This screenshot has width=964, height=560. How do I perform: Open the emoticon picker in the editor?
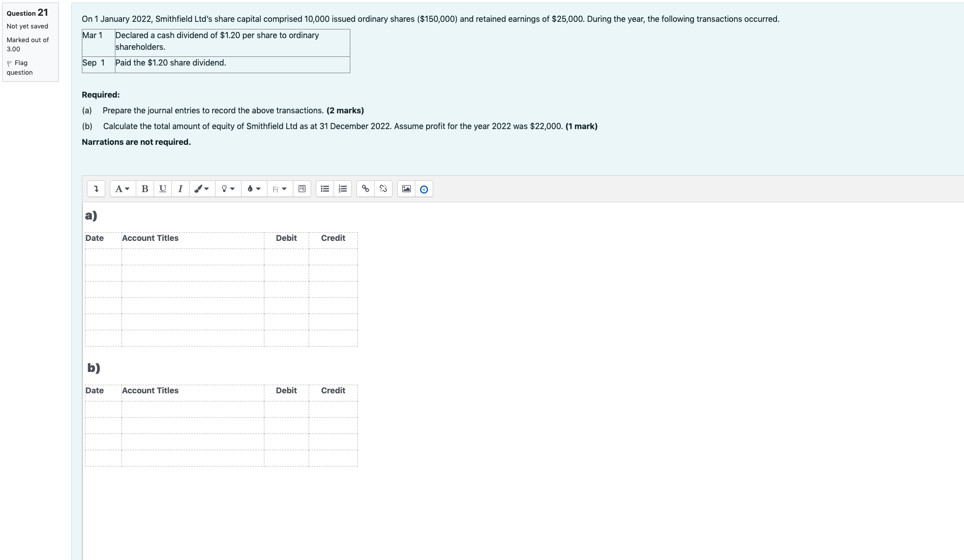[301, 189]
